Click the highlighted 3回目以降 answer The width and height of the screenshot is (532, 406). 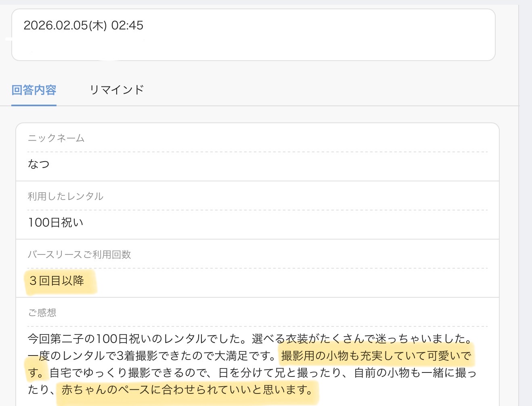tap(57, 280)
